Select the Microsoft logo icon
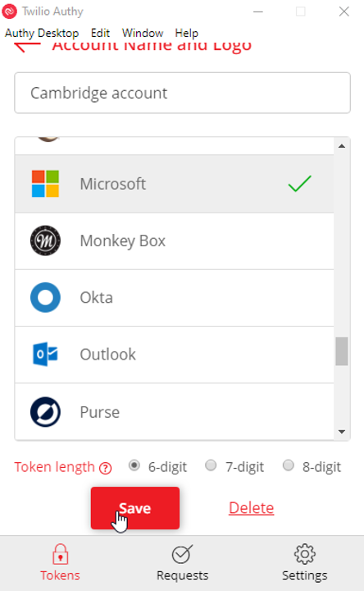 (45, 184)
